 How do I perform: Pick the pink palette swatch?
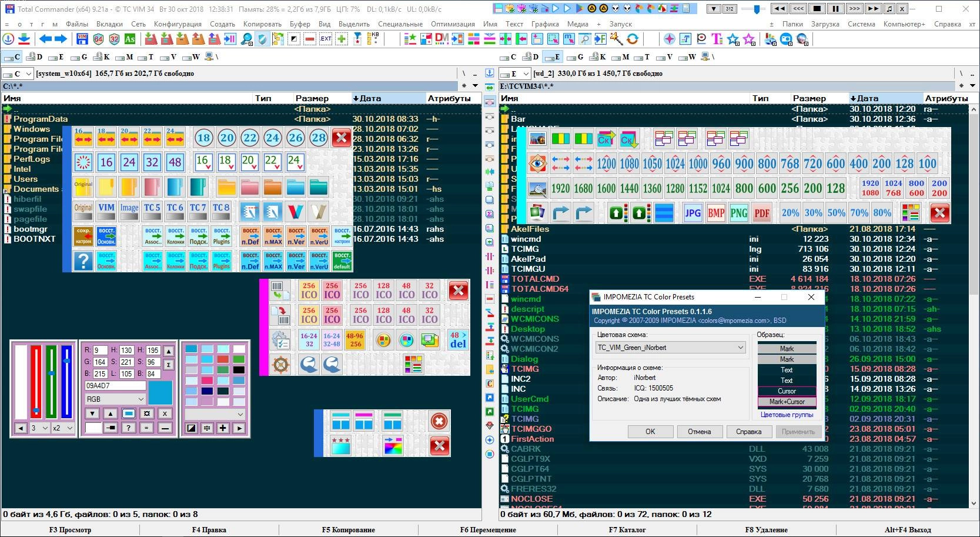coord(207,380)
